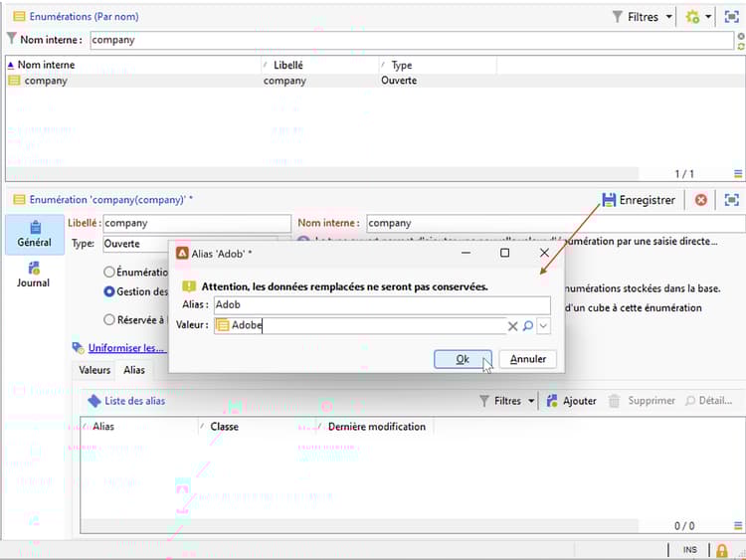The image size is (746, 560).
Task: Sort list by Nom interne column
Action: click(x=133, y=65)
